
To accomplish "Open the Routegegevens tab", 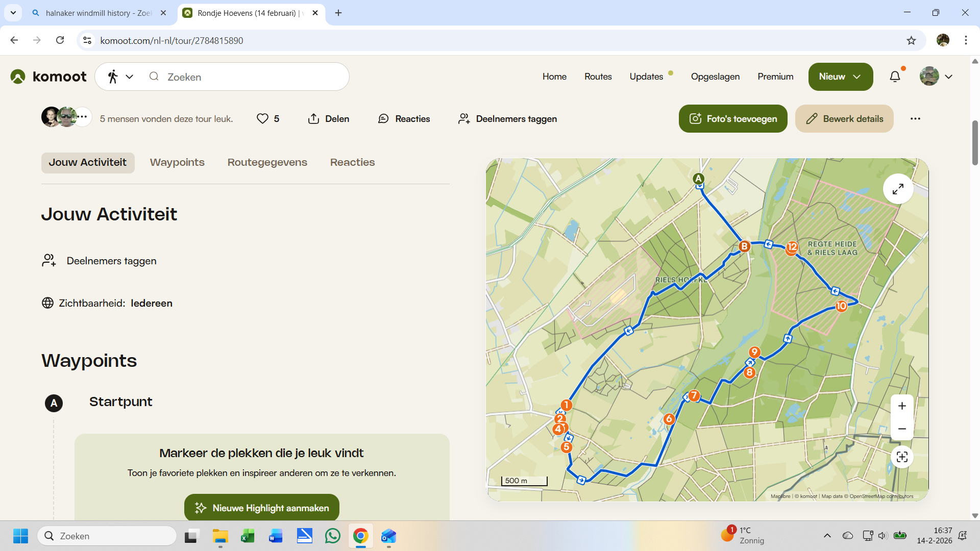I will pyautogui.click(x=267, y=162).
